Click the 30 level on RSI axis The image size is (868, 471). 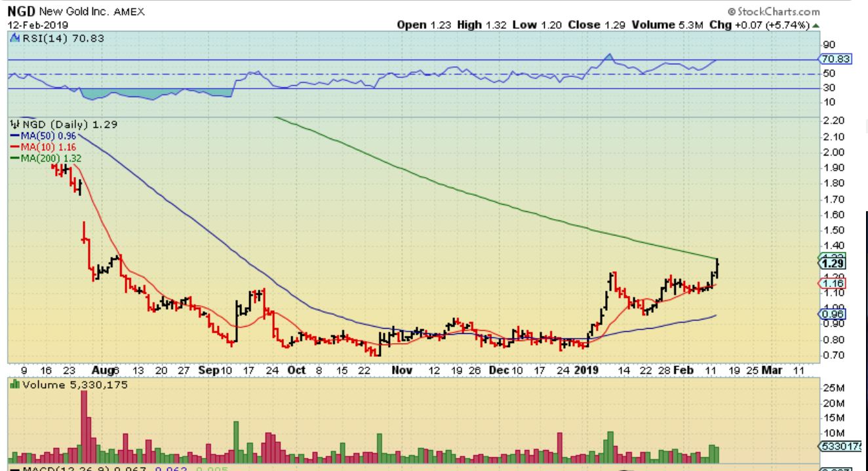coord(829,88)
